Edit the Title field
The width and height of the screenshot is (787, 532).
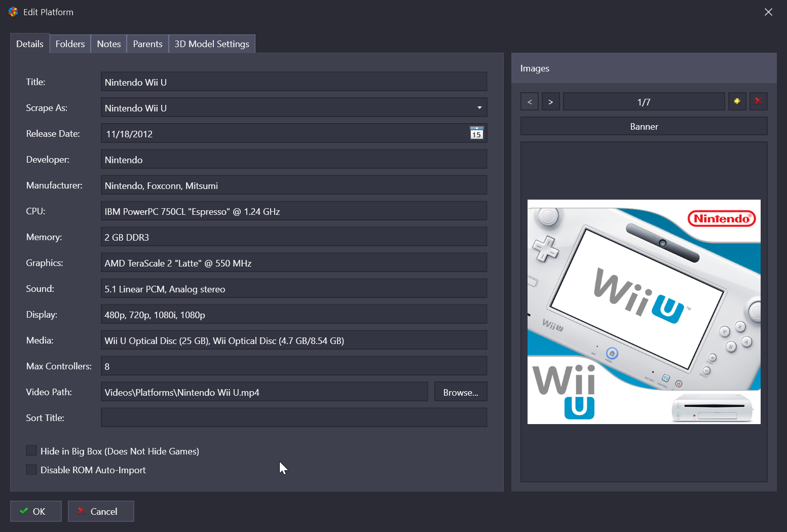click(x=294, y=82)
